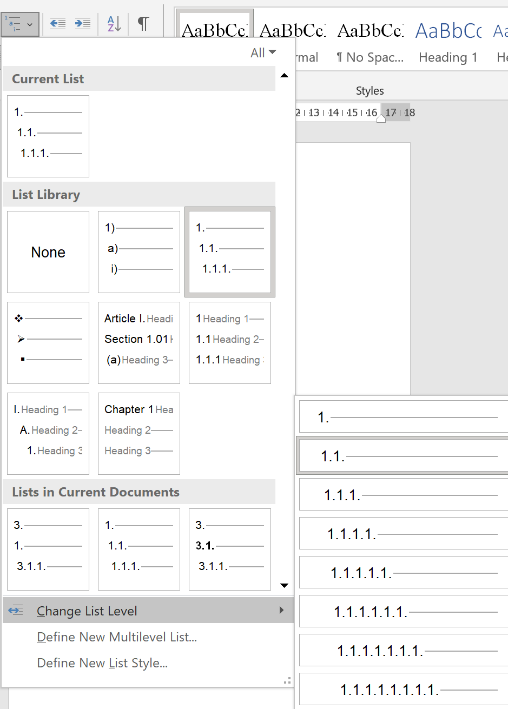Image resolution: width=508 pixels, height=709 pixels.
Task: Select the 1) a) i) list style
Action: 139,252
